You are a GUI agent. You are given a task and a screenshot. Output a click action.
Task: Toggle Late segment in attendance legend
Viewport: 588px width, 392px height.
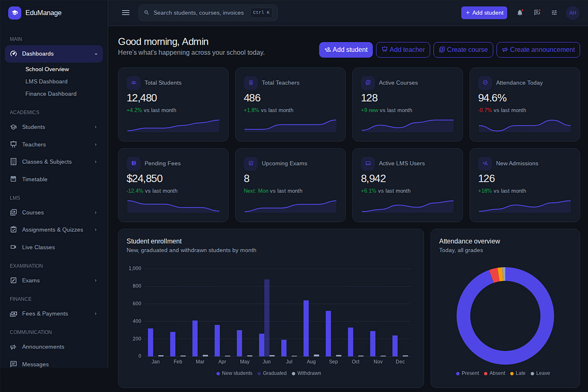pos(517,373)
